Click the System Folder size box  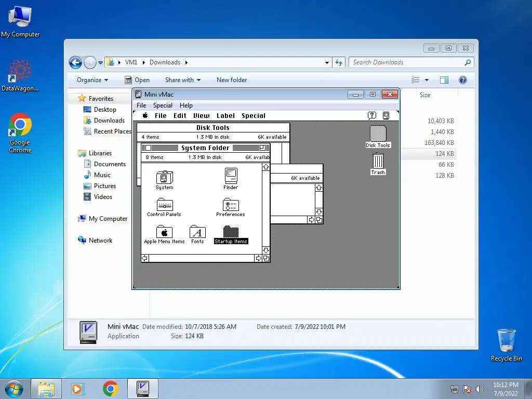click(x=266, y=258)
